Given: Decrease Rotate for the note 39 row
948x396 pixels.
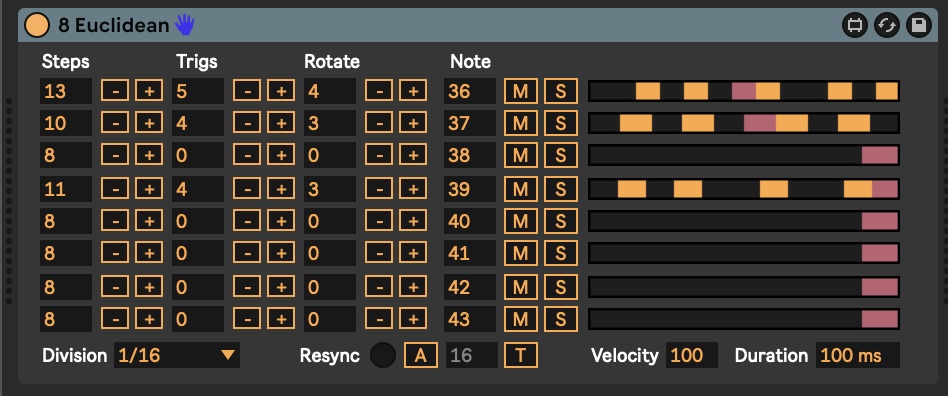Looking at the screenshot, I should coord(379,189).
